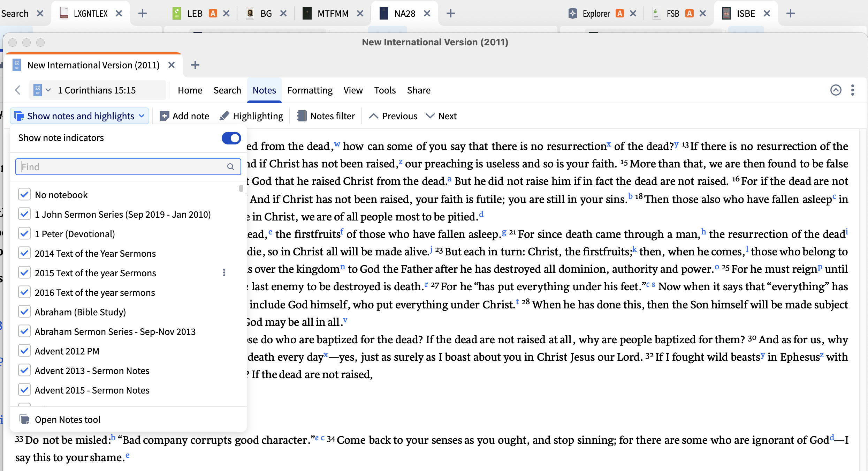This screenshot has width=868, height=471.
Task: Click footnote marker d after 'to be pitied'
Action: tap(481, 214)
